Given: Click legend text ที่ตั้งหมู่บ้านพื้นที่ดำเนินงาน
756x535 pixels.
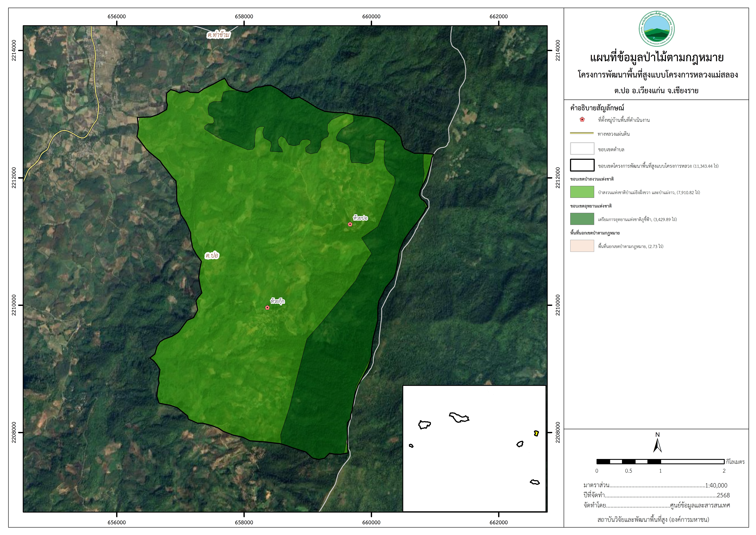Looking at the screenshot, I should point(624,120).
